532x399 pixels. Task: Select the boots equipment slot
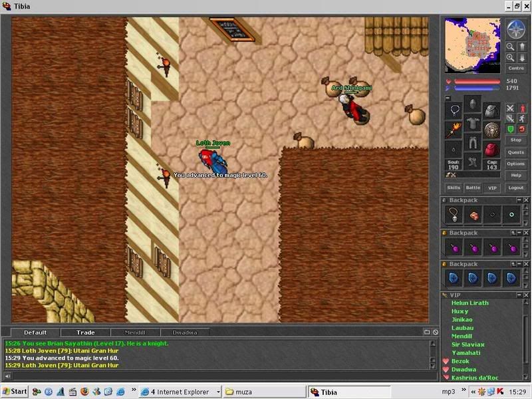(x=473, y=162)
